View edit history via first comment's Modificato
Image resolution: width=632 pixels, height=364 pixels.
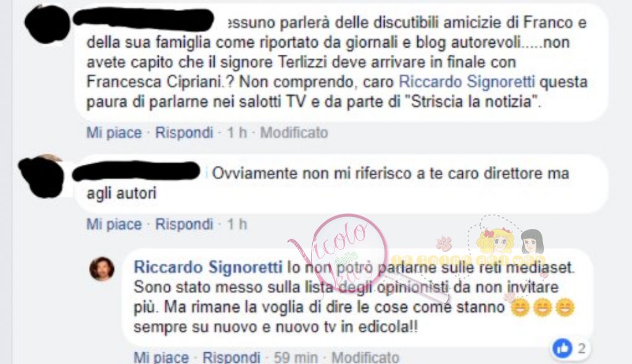294,133
